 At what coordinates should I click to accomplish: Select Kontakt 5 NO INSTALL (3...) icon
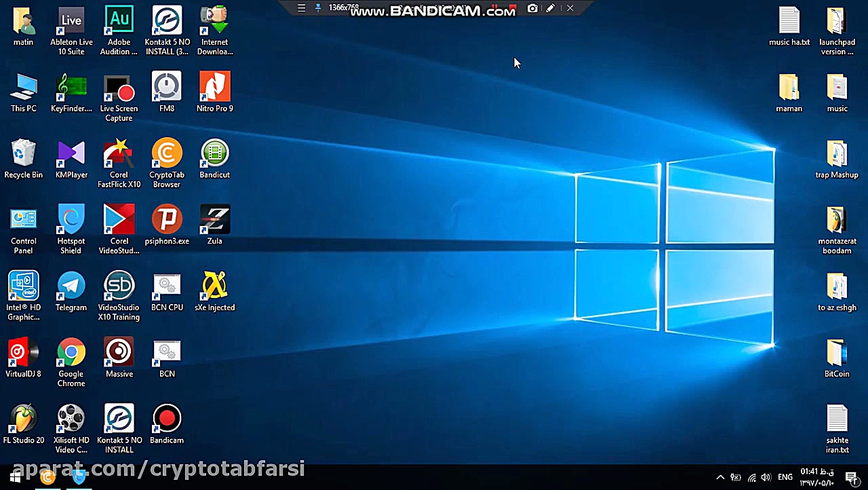[167, 31]
